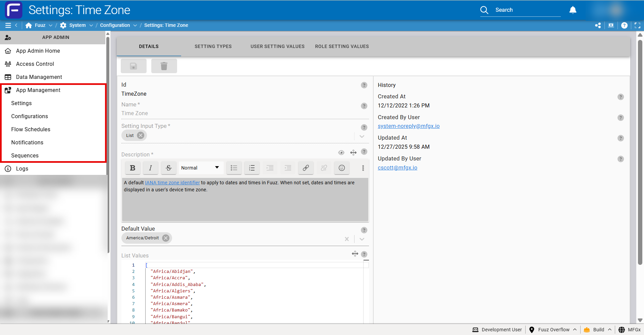Image resolution: width=644 pixels, height=335 pixels.
Task: Open the search magnifier icon
Action: (484, 10)
